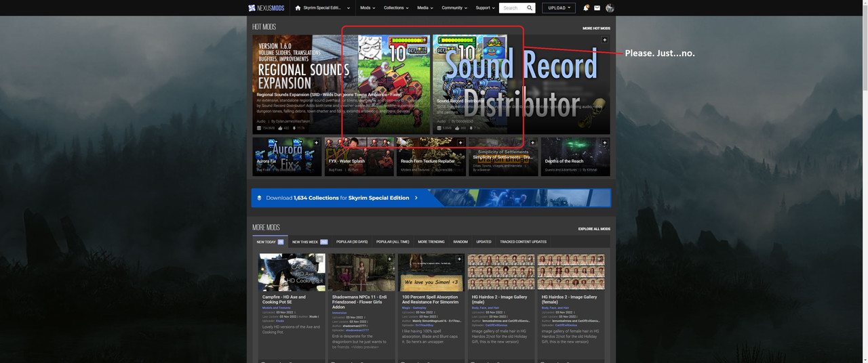The height and width of the screenshot is (363, 868).
Task: Open the Mods menu
Action: click(x=368, y=8)
